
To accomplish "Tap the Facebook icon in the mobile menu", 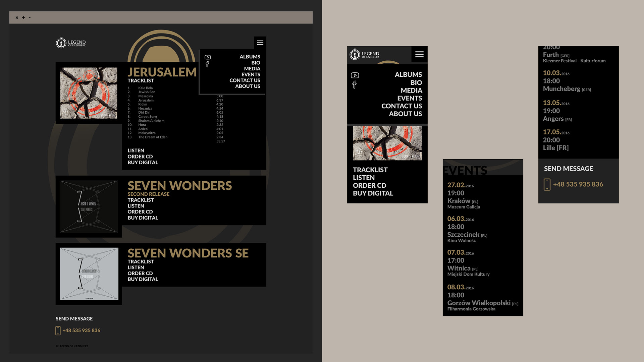I will pos(355,84).
